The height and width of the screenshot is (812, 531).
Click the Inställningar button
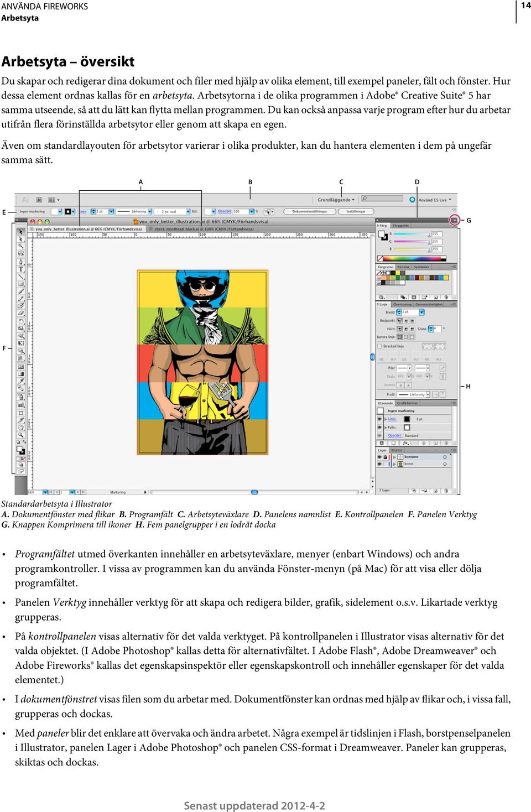pos(356,211)
